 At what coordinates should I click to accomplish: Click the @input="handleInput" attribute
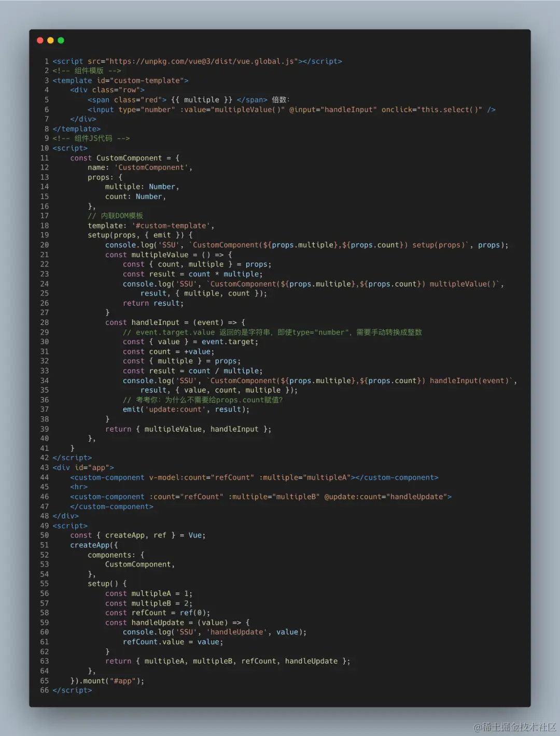[333, 110]
